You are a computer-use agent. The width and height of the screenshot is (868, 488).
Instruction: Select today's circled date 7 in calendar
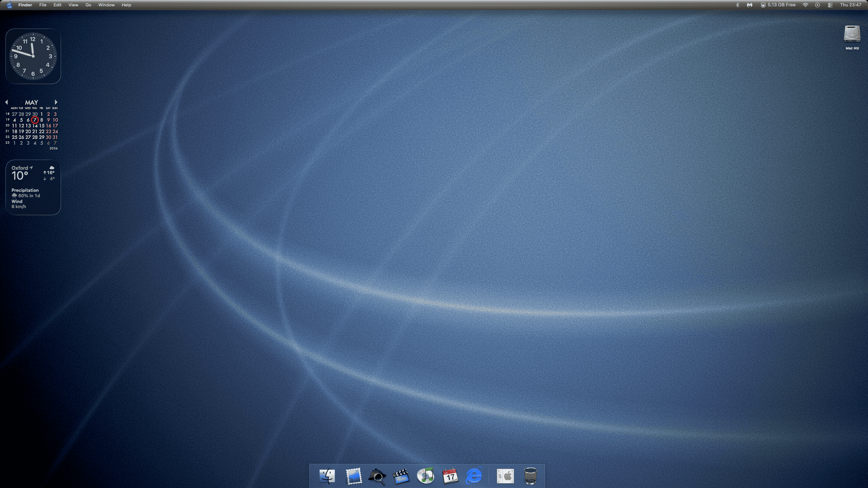pos(35,120)
